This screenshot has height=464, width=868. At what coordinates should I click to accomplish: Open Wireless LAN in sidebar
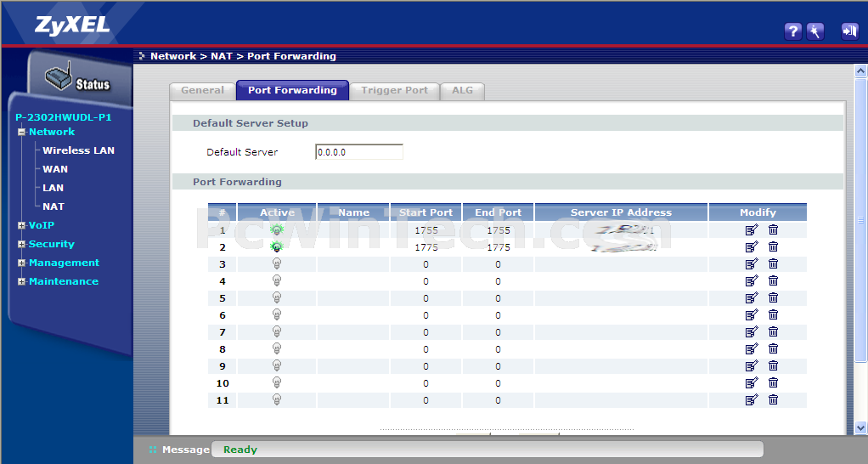click(x=79, y=150)
